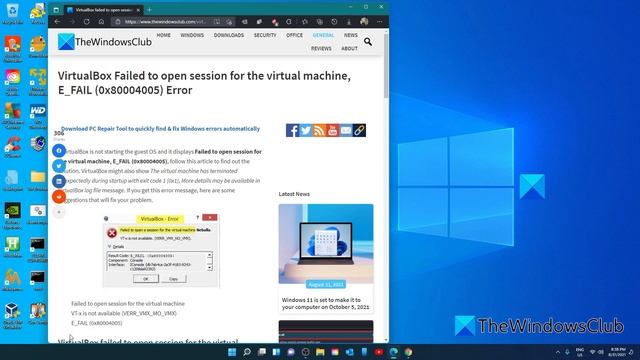Open Edge Settings and more ellipsis
The width and height of the screenshot is (640, 360).
[380, 22]
